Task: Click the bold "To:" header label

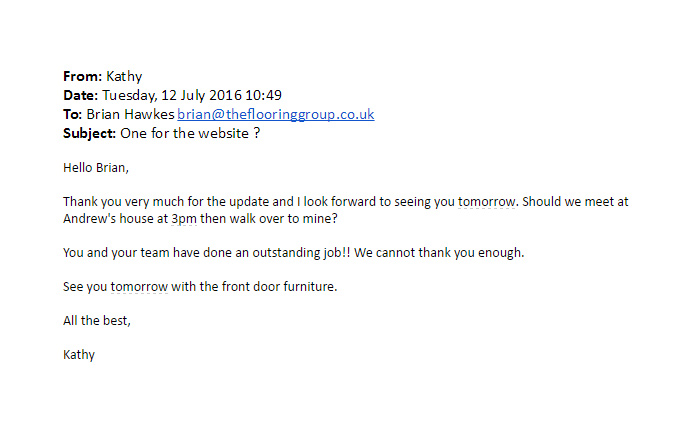Action: (x=73, y=114)
